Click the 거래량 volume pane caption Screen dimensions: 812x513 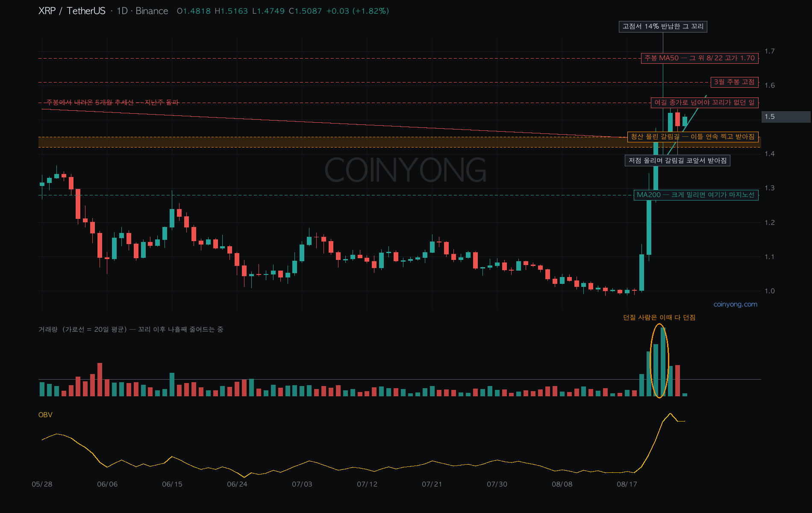point(131,329)
